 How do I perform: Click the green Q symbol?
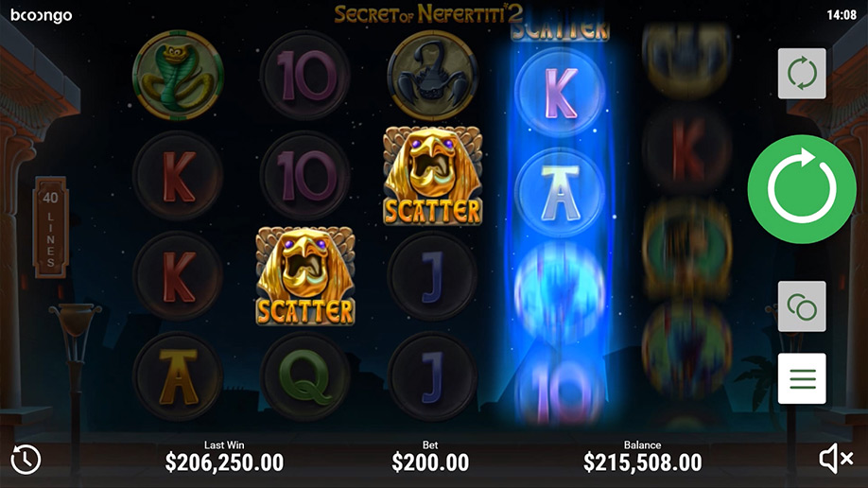[x=305, y=376]
